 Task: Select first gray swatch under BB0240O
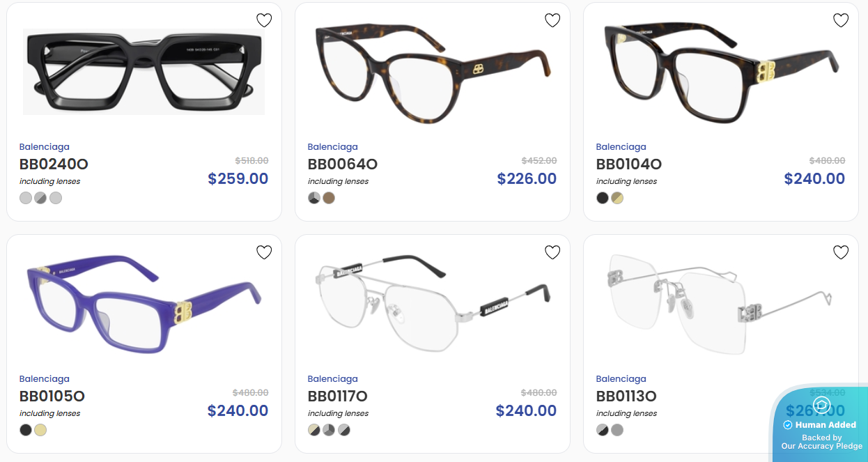point(26,198)
